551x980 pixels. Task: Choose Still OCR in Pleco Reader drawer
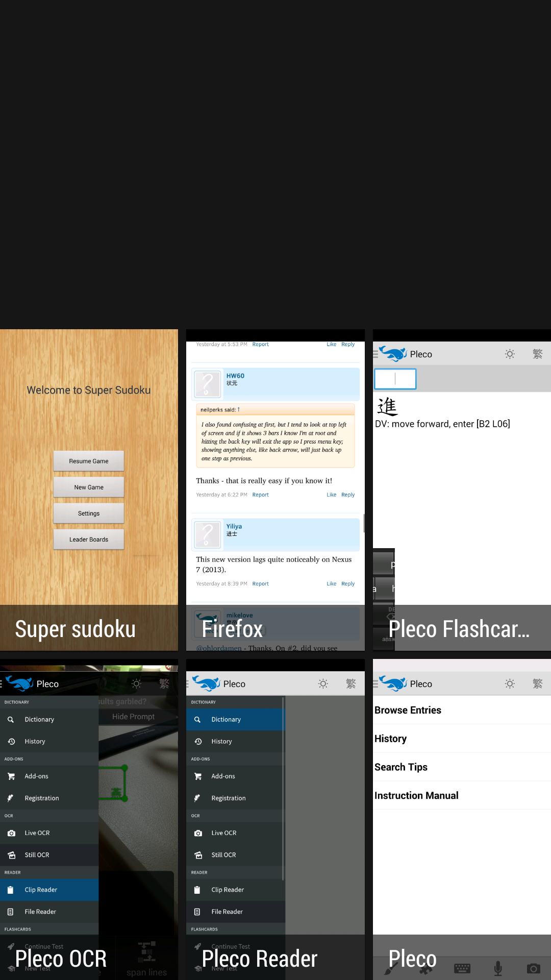point(236,855)
